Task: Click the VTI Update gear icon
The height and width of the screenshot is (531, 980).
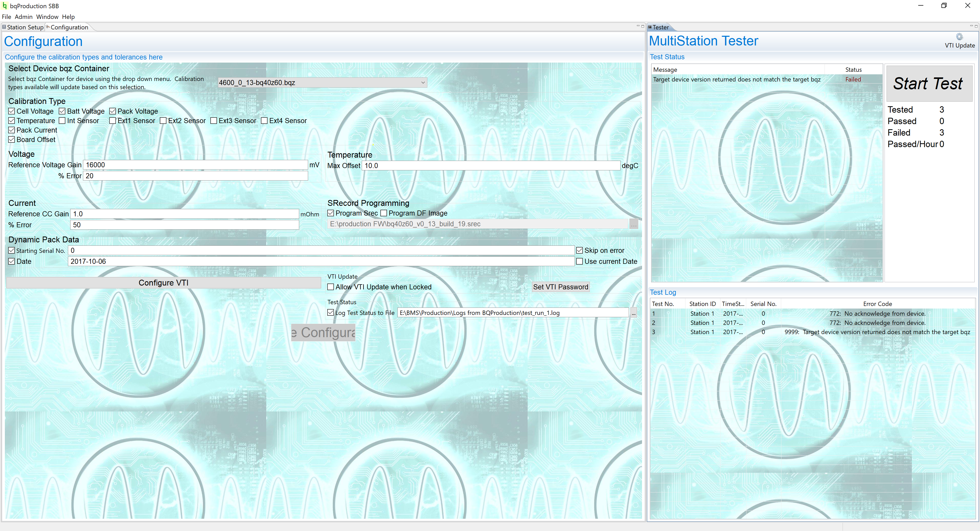Action: (959, 37)
